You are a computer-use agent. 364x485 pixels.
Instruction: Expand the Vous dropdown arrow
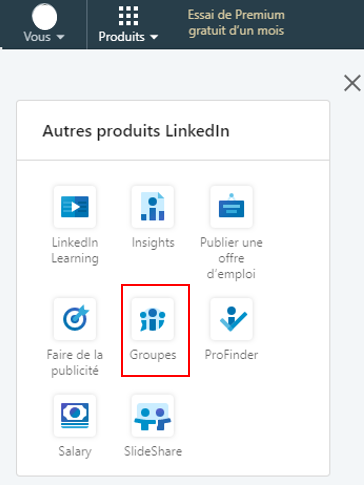pyautogui.click(x=60, y=37)
